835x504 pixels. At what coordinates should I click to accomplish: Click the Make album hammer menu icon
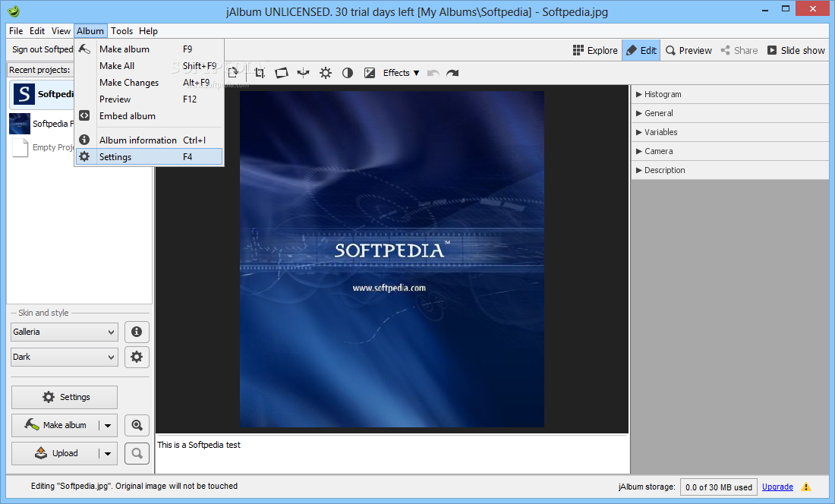click(x=84, y=49)
